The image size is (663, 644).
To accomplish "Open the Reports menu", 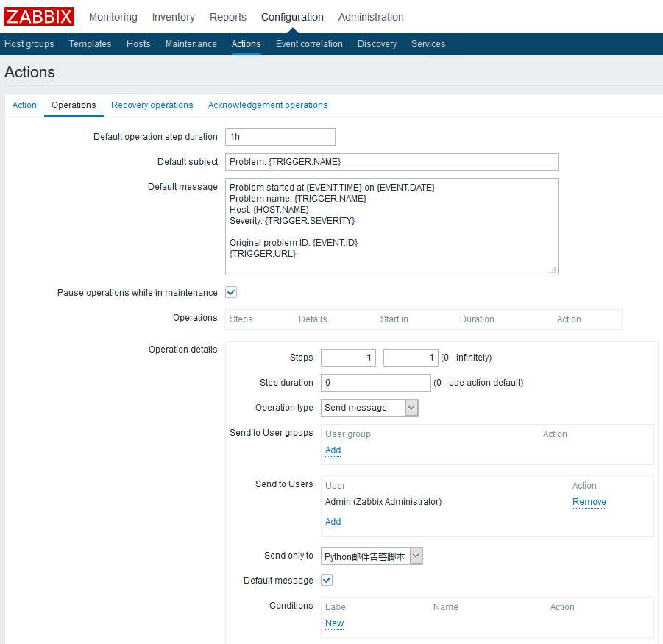I will point(228,17).
